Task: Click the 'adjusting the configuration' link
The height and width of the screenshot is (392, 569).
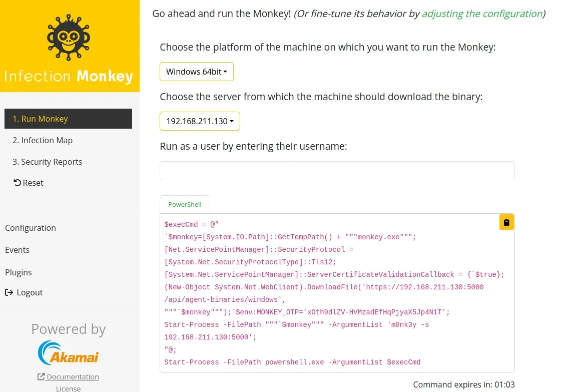Action: click(481, 14)
